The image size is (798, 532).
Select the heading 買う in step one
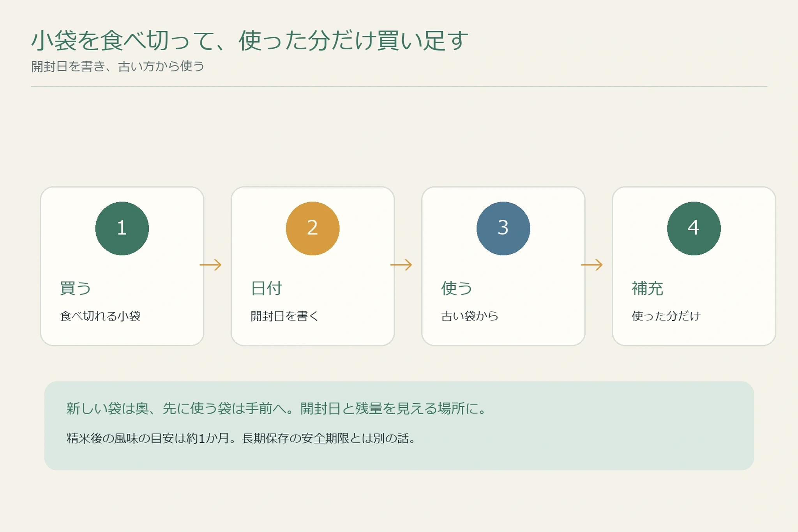point(75,288)
